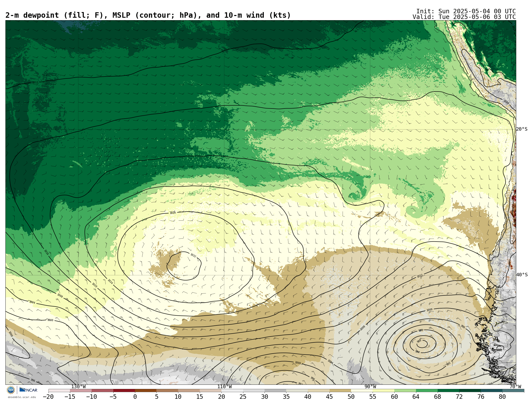Click the NCAR logo
This screenshot has height=400, width=532.
coord(28,390)
